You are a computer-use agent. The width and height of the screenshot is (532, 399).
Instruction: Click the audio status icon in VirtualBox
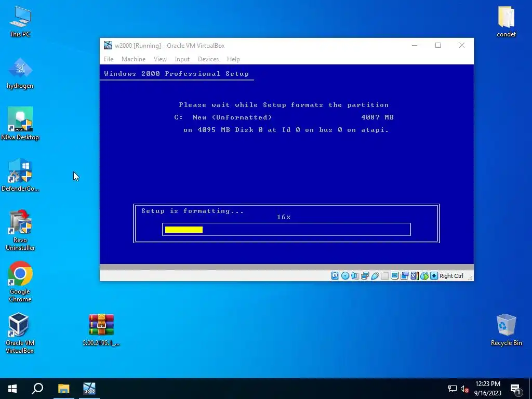355,276
